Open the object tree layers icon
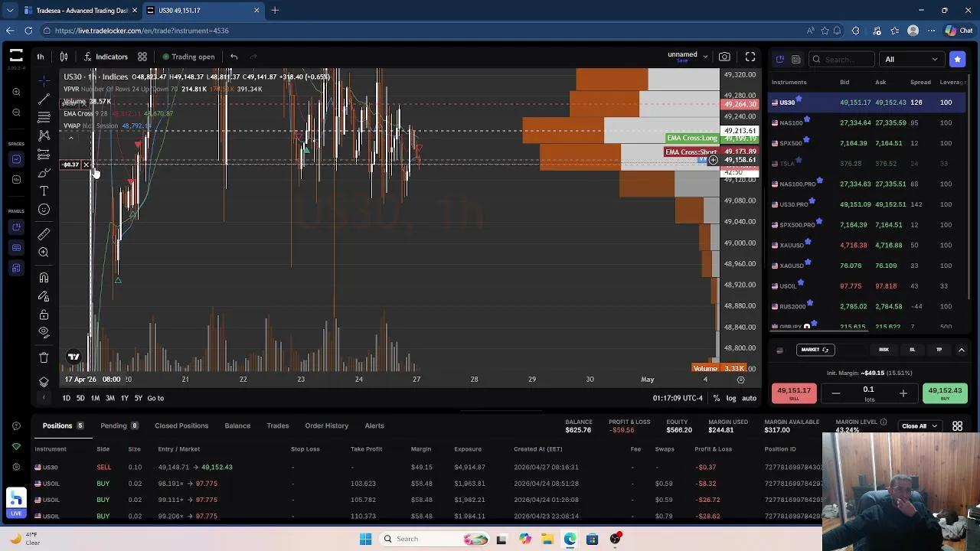Image resolution: width=980 pixels, height=551 pixels. (x=44, y=381)
